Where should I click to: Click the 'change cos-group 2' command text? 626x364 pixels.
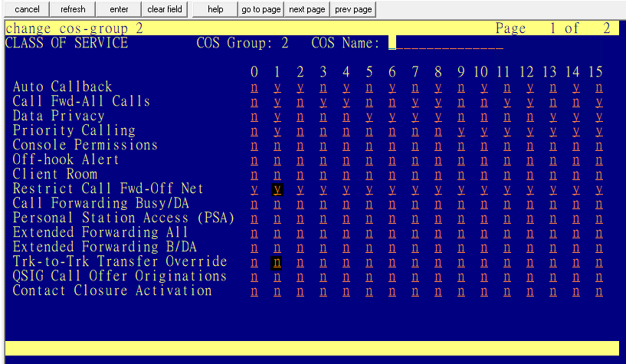(74, 28)
